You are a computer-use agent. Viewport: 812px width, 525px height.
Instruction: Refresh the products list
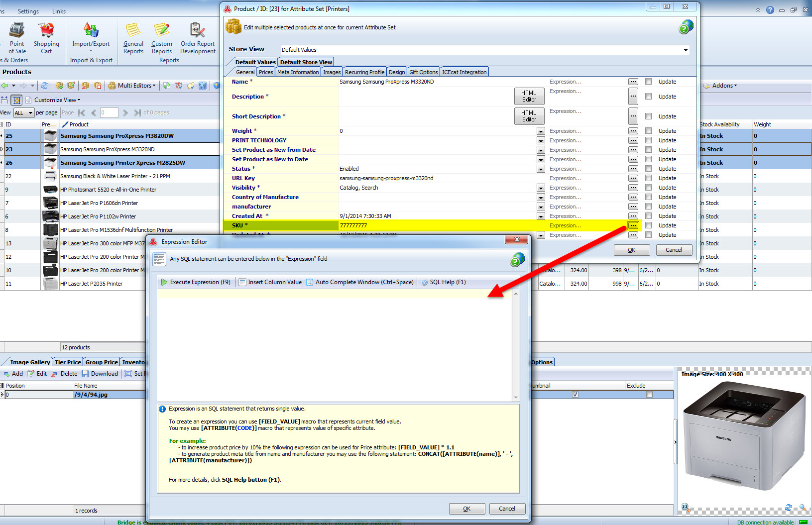point(45,86)
